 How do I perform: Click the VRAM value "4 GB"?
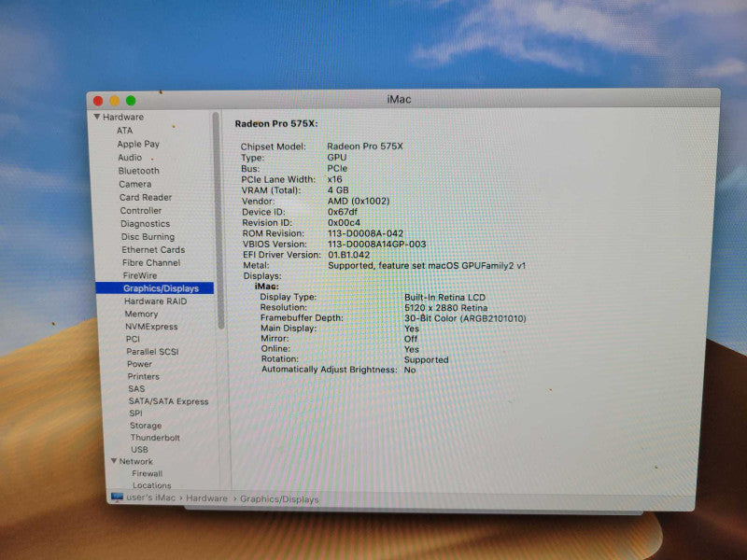tap(338, 190)
